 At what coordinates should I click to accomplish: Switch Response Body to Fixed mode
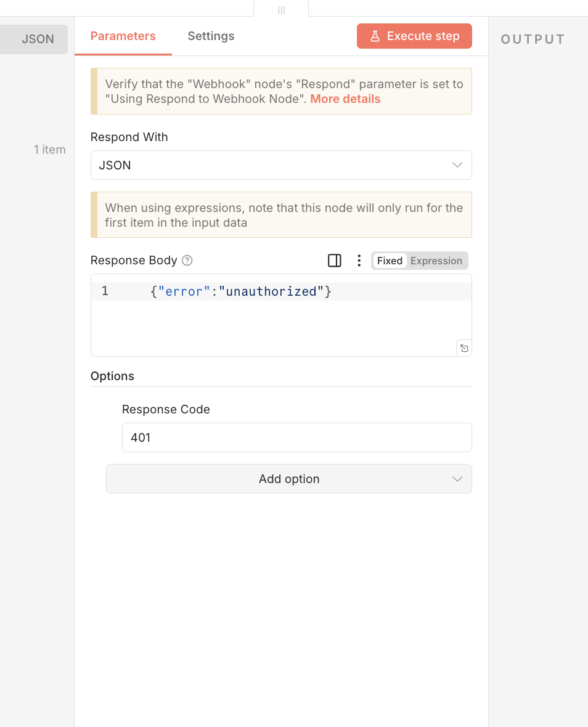[x=390, y=261]
